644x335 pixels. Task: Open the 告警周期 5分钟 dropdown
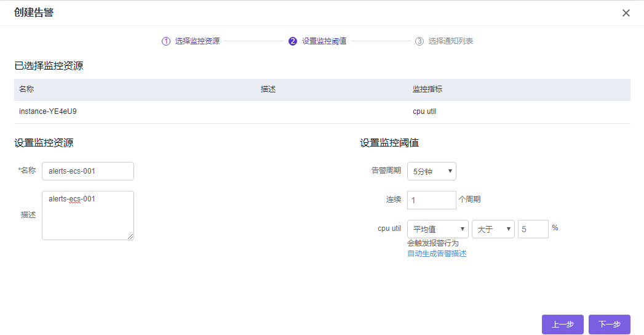(x=432, y=171)
